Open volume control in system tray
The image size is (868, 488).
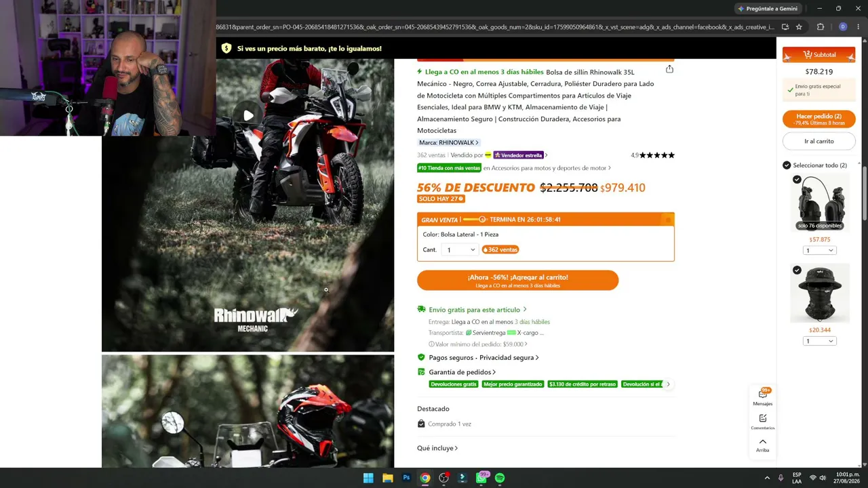(x=823, y=478)
